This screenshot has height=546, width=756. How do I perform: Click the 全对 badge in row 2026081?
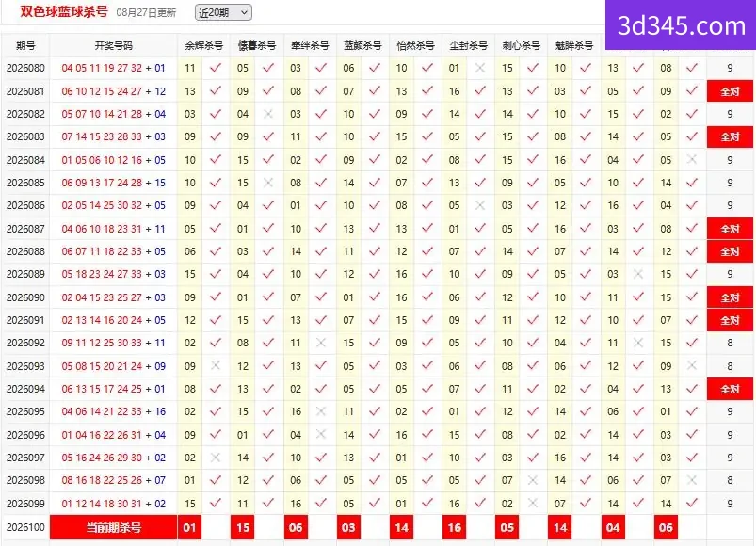click(730, 91)
